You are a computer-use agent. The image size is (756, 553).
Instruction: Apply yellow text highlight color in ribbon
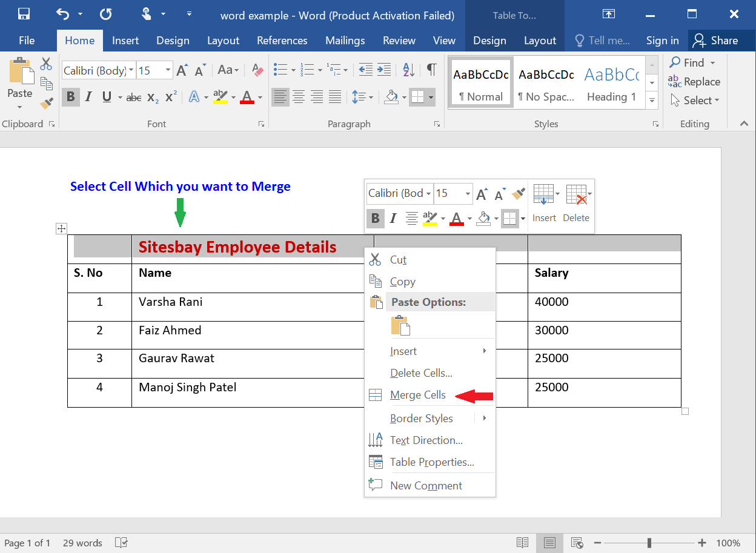coord(220,97)
